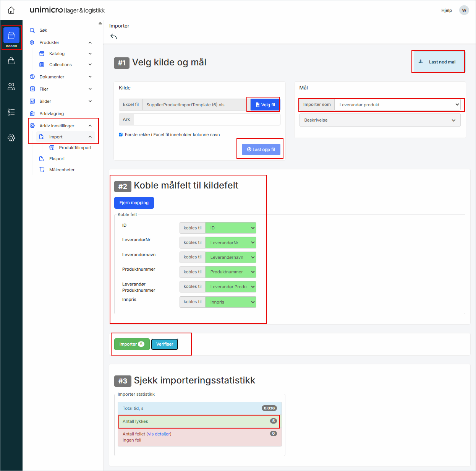The width and height of the screenshot is (476, 471).
Task: Click the Last ned mal button
Action: click(438, 62)
